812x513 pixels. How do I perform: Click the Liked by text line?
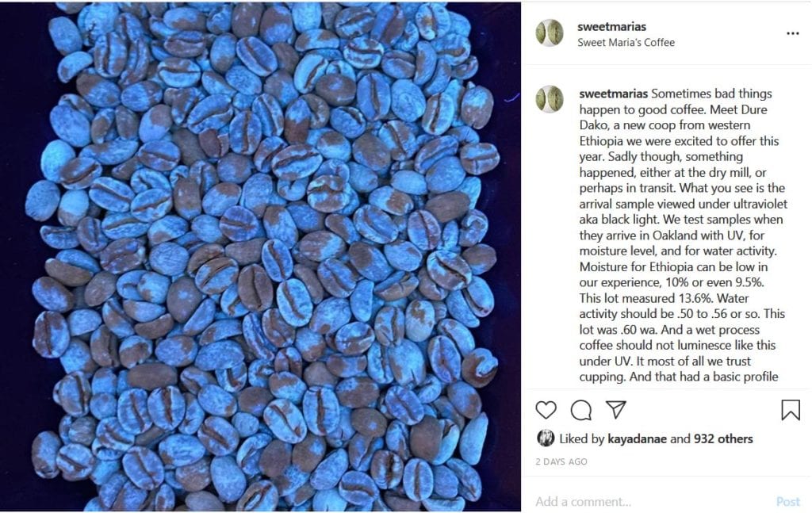pos(656,439)
